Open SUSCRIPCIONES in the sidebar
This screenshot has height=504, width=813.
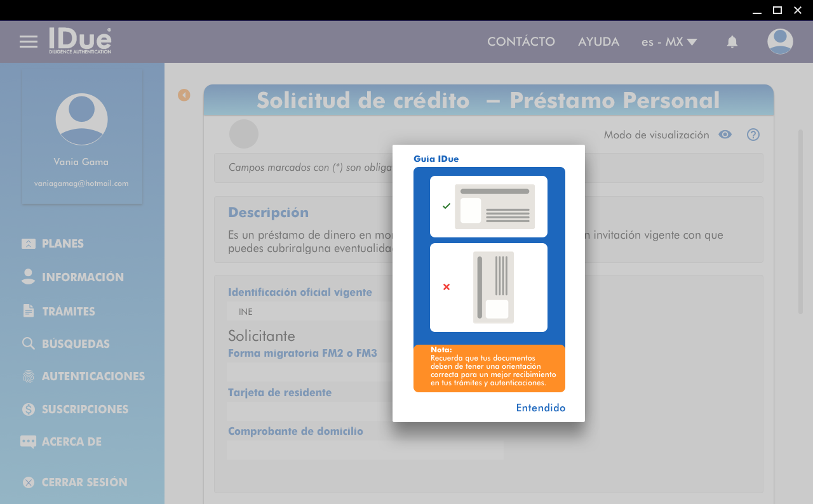[84, 409]
